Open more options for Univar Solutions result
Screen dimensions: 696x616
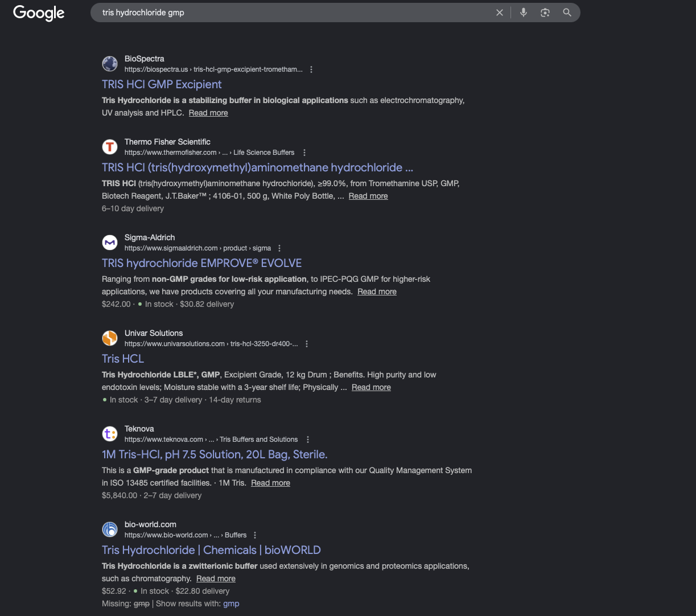307,344
